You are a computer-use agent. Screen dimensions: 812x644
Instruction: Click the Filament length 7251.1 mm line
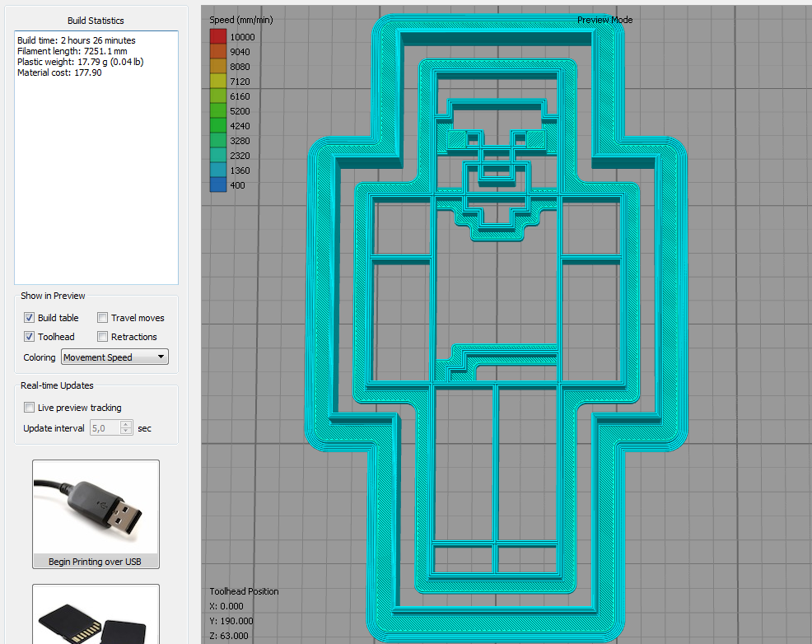[x=72, y=51]
